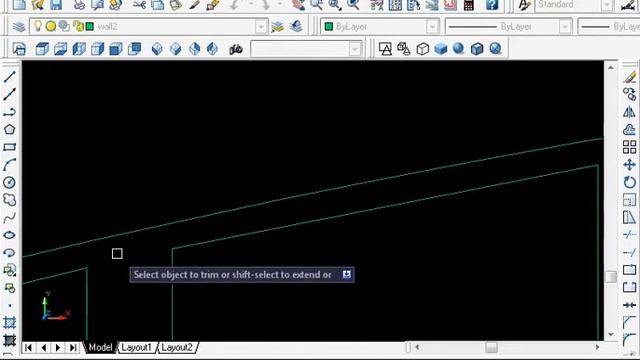Select the Rectangle draw tool
Screen dimensions: 640x360
(x=9, y=147)
